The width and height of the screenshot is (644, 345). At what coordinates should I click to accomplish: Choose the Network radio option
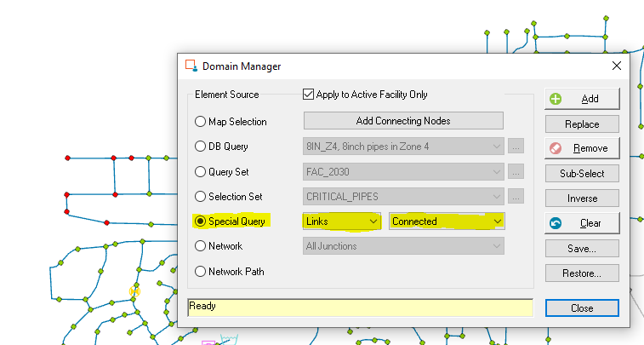coord(200,246)
